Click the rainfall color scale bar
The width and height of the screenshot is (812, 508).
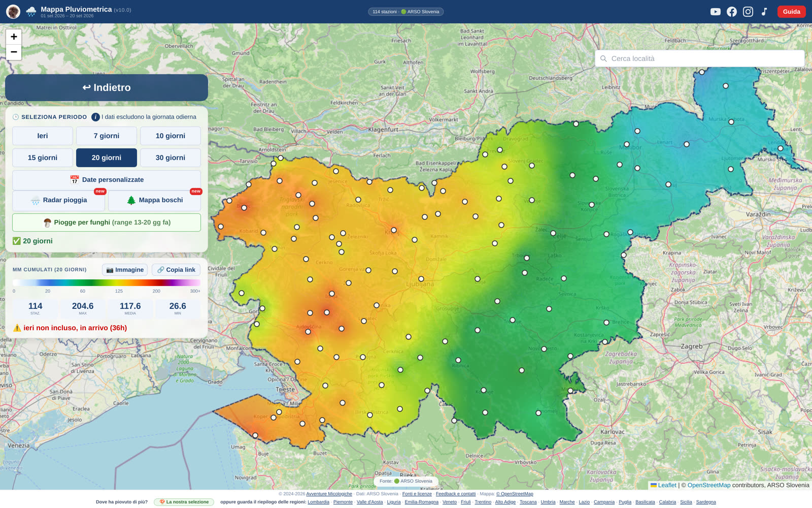tap(107, 283)
